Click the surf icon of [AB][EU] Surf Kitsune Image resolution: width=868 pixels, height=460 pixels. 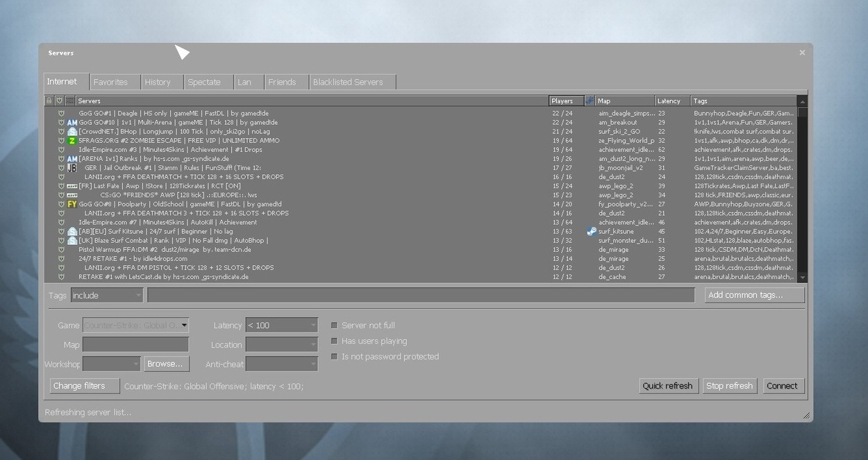tap(72, 231)
